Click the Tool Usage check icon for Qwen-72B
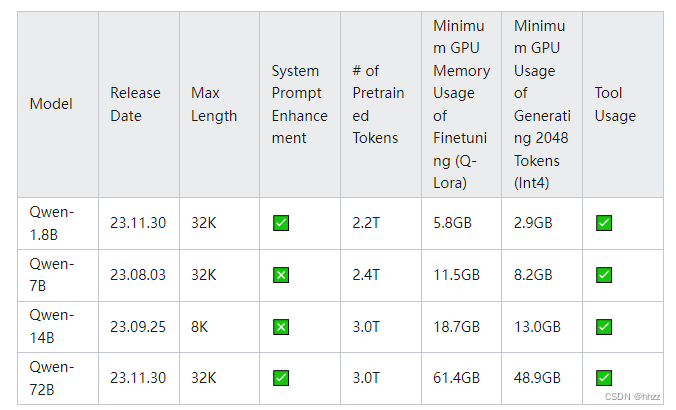This screenshot has height=410, width=676. (604, 378)
